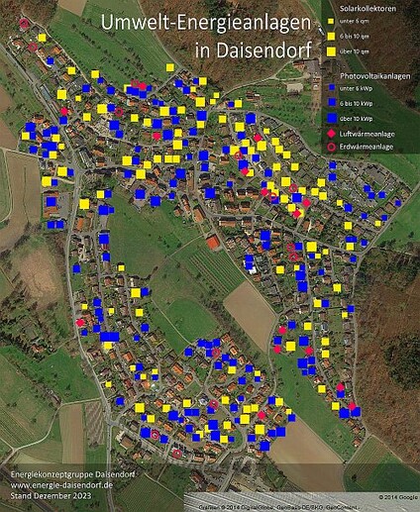Click the red diamond Luftwärmeanlage legend symbol
This screenshot has width=420, height=512.
coord(331,134)
